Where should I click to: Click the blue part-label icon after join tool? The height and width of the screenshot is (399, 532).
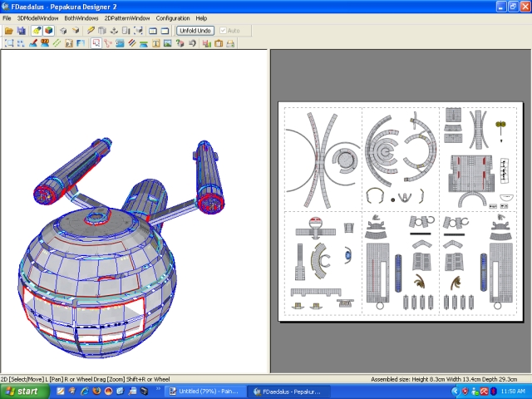120,43
